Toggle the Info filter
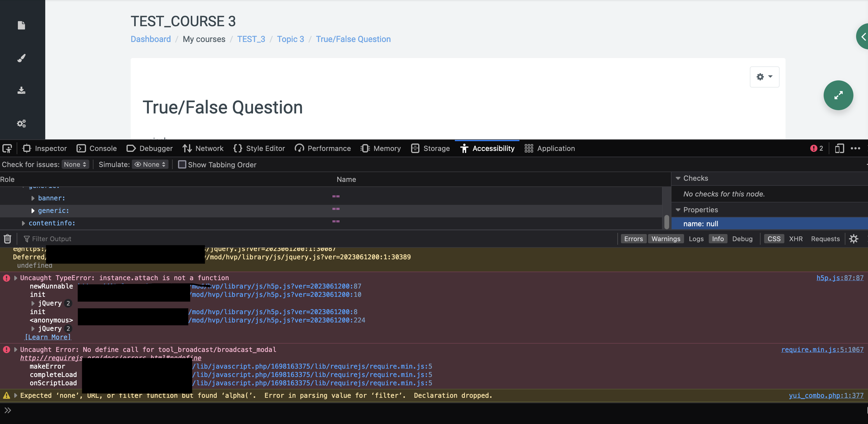This screenshot has height=424, width=868. click(718, 238)
